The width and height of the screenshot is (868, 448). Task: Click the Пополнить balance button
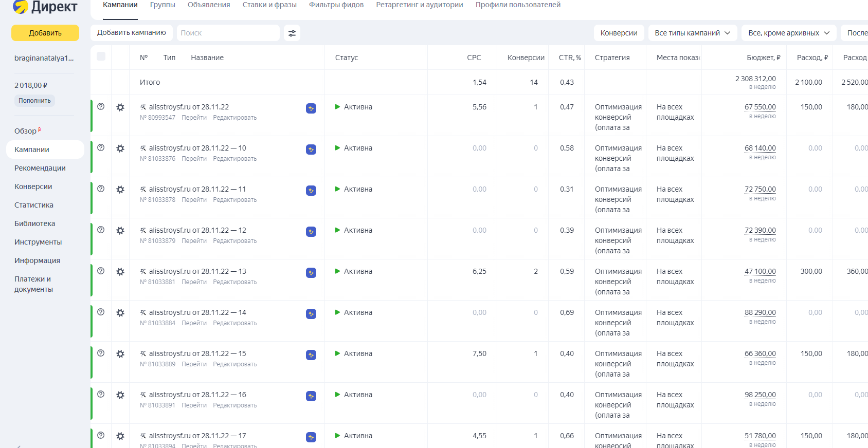click(x=34, y=101)
